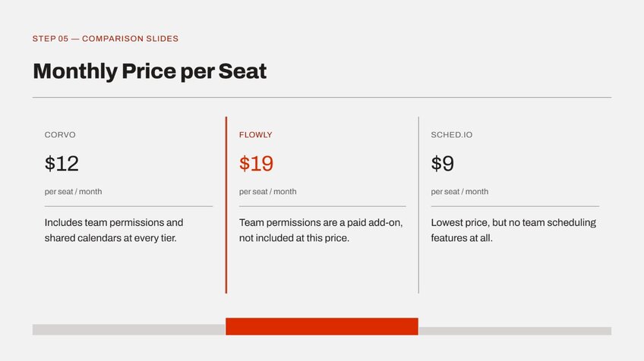This screenshot has height=361, width=644.
Task: Click the FLOWLY column label
Action: pos(255,134)
